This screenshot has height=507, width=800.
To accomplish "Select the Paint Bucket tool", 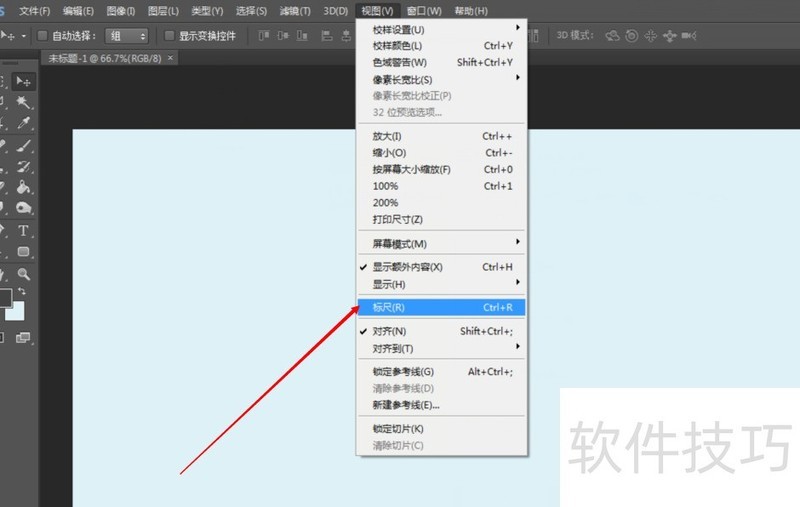I will [23, 187].
